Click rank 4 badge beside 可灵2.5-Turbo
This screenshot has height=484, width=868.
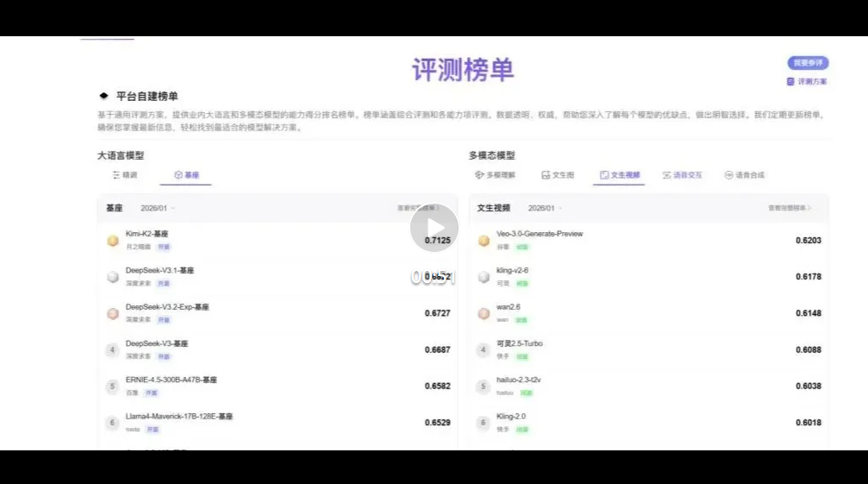[x=484, y=350]
